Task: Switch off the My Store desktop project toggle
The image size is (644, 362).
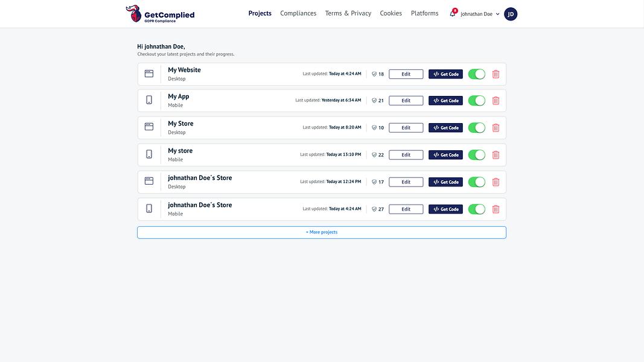Action: point(477,128)
